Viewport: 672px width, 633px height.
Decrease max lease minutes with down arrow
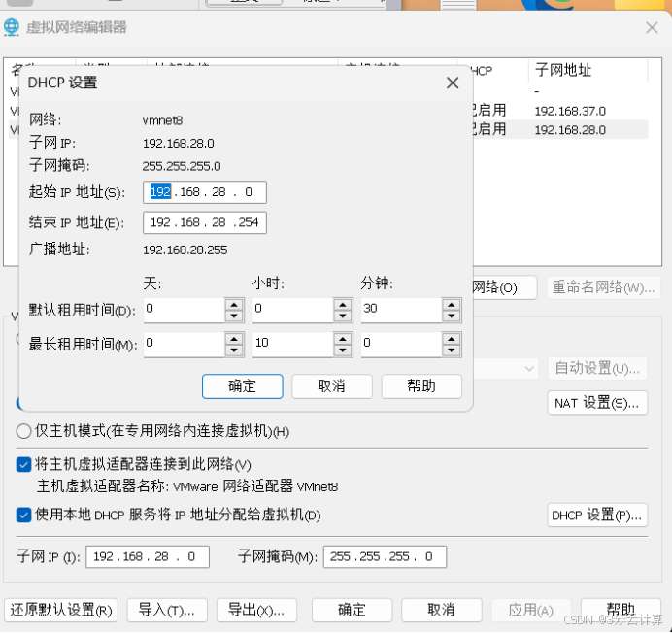coord(452,350)
